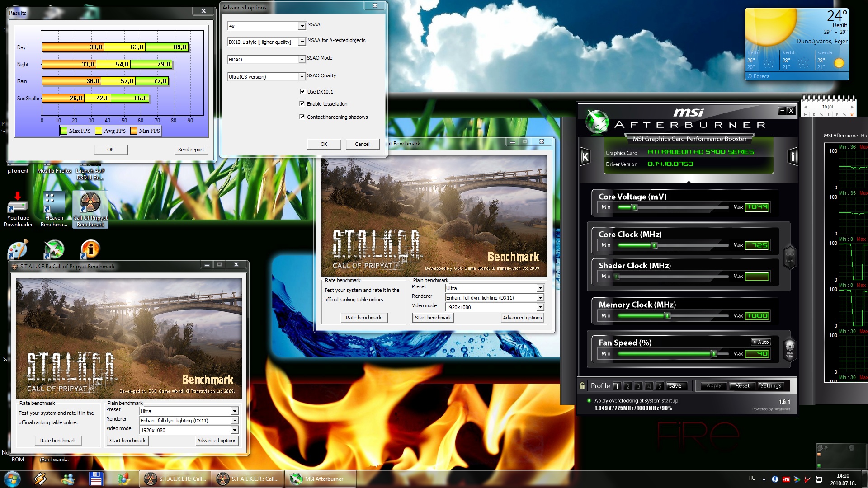Open Advanced options in front STALKER window
This screenshot has height=488, width=868.
point(217,441)
